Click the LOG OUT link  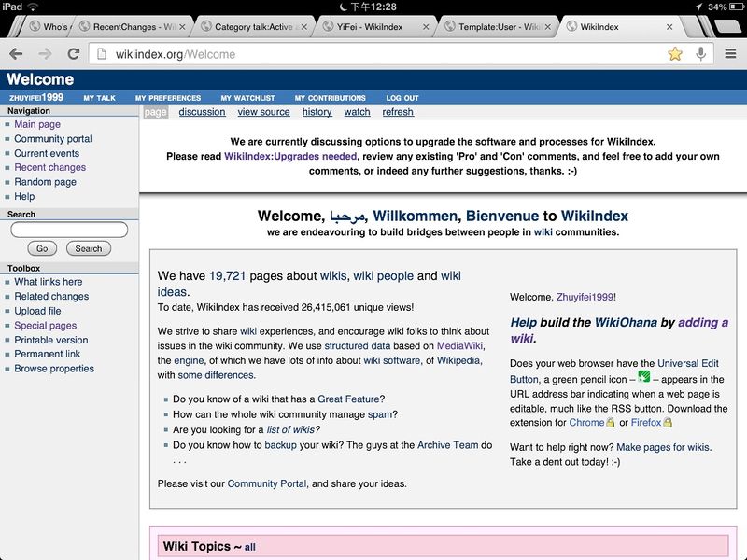tap(402, 97)
